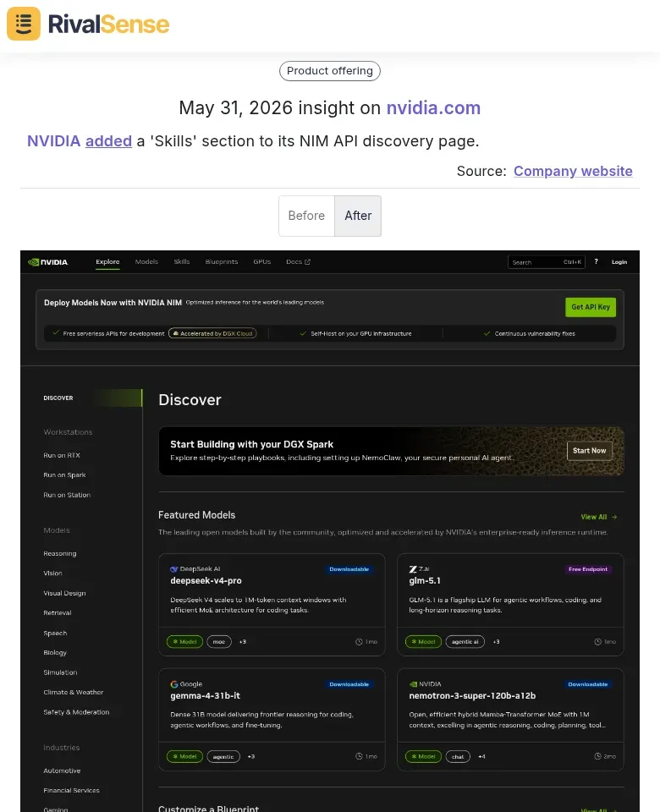
Task: Click the NVIDIA publisher icon on the nemotron card
Action: [413, 684]
